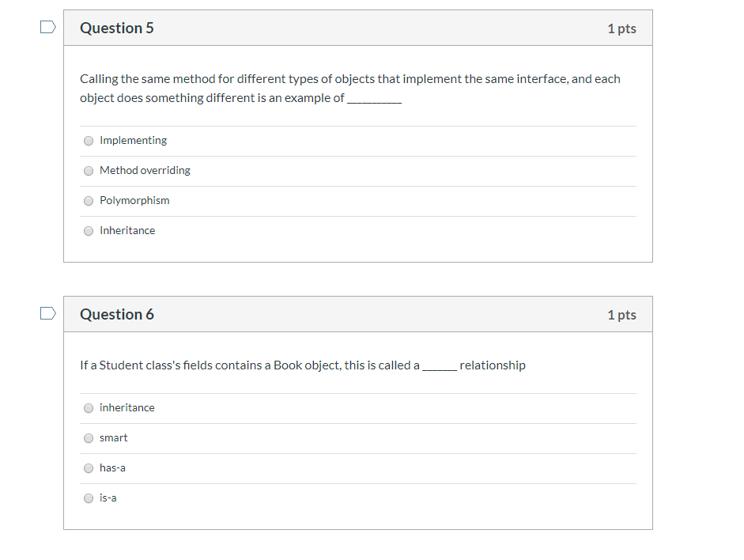Click the is-a answer label text
744x560 pixels.
coord(108,498)
